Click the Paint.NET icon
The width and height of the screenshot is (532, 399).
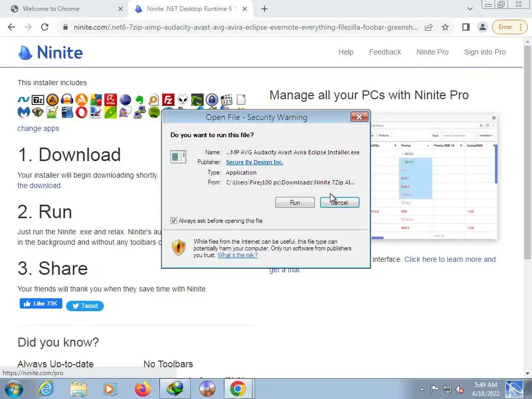tap(96, 112)
